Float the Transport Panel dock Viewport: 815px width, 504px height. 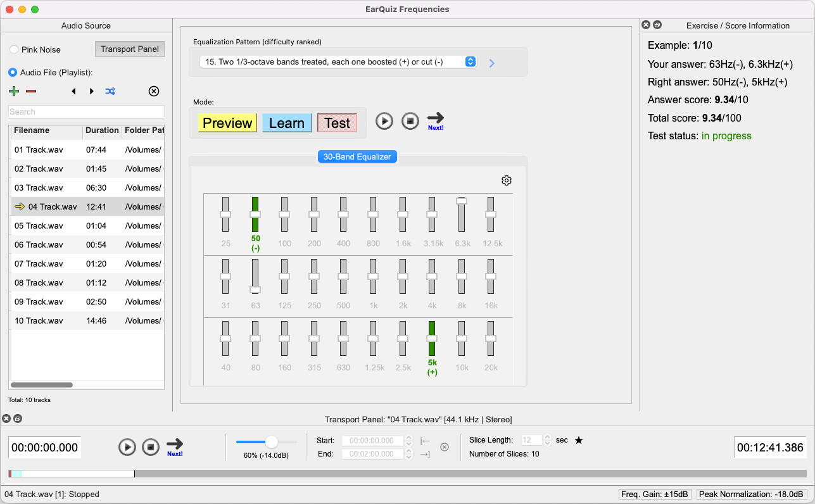pyautogui.click(x=18, y=419)
